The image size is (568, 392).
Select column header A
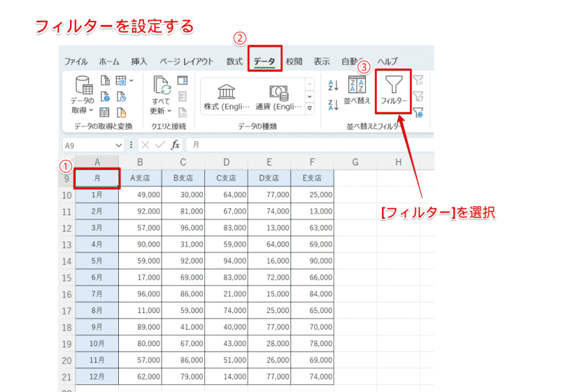[x=97, y=162]
